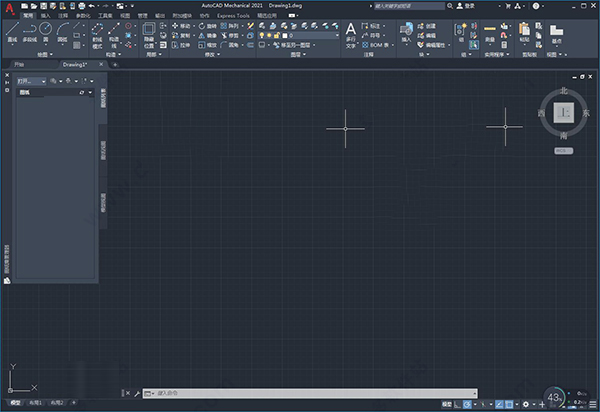The height and width of the screenshot is (412, 600).
Task: Click the command line input field
Action: coord(310,393)
